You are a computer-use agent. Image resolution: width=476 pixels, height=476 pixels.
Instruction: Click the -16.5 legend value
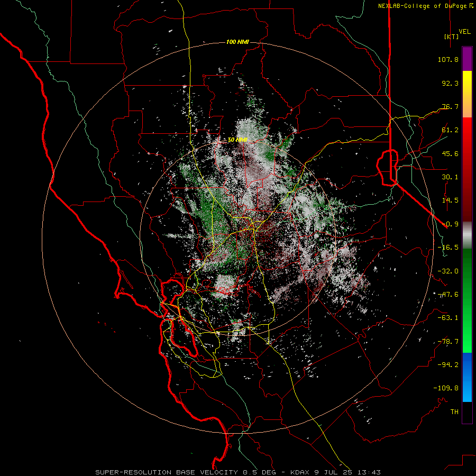(x=448, y=248)
